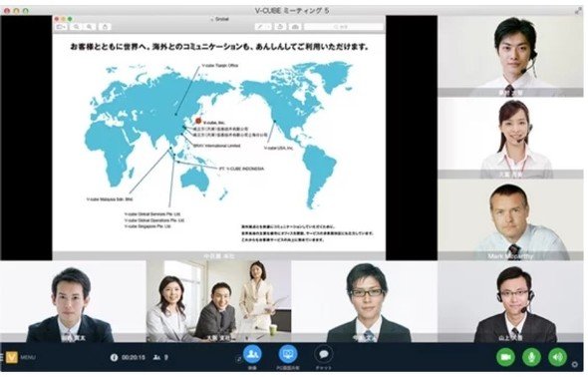Mute the green microphone button
This screenshot has width=588, height=377.
click(x=531, y=357)
